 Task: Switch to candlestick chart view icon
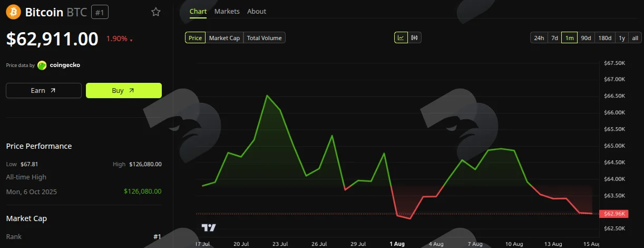pyautogui.click(x=414, y=37)
